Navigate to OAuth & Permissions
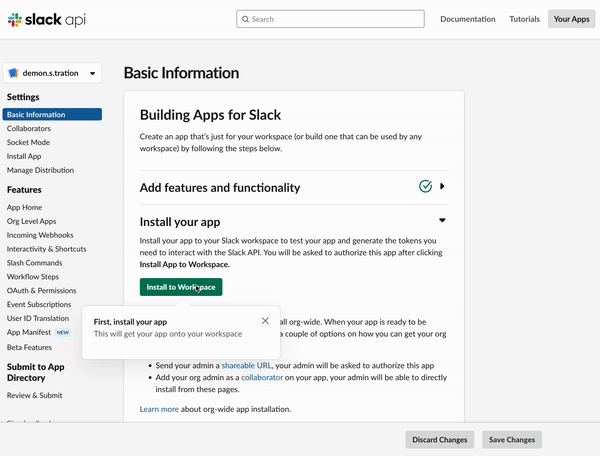Viewport: 600px width, 456px height. (x=41, y=290)
